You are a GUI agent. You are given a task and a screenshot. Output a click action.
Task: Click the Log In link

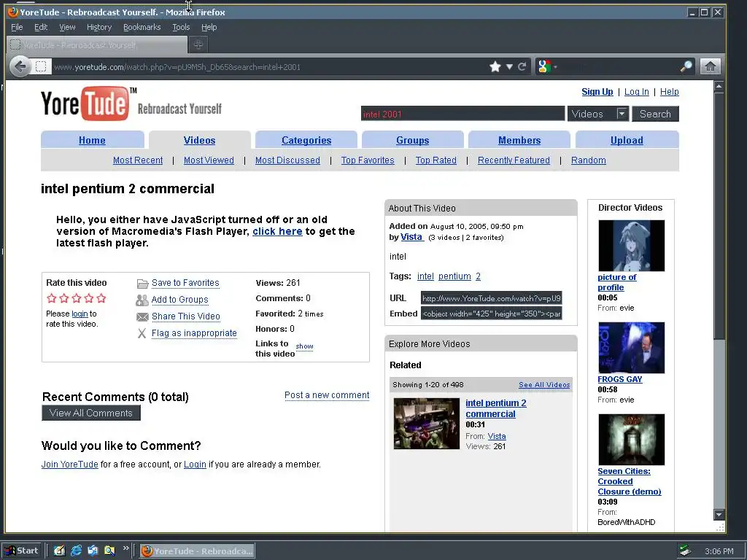636,91
